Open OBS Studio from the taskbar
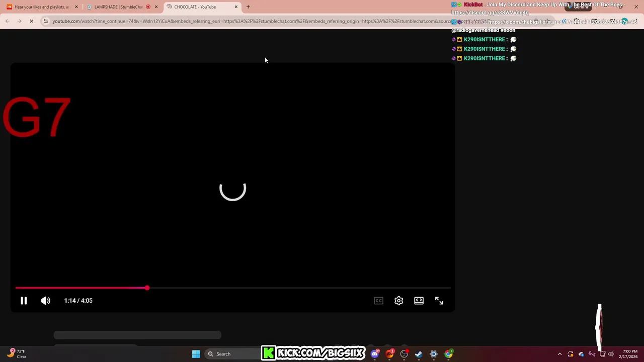This screenshot has height=362, width=644. [x=404, y=354]
